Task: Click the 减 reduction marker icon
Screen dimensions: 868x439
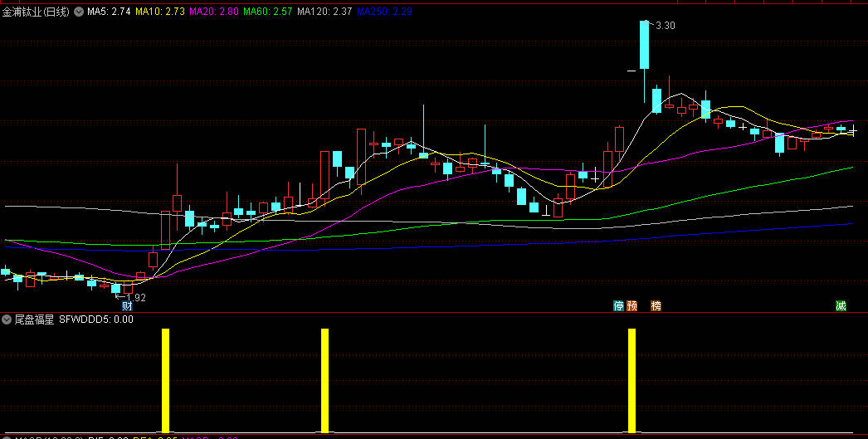Action: pyautogui.click(x=841, y=306)
